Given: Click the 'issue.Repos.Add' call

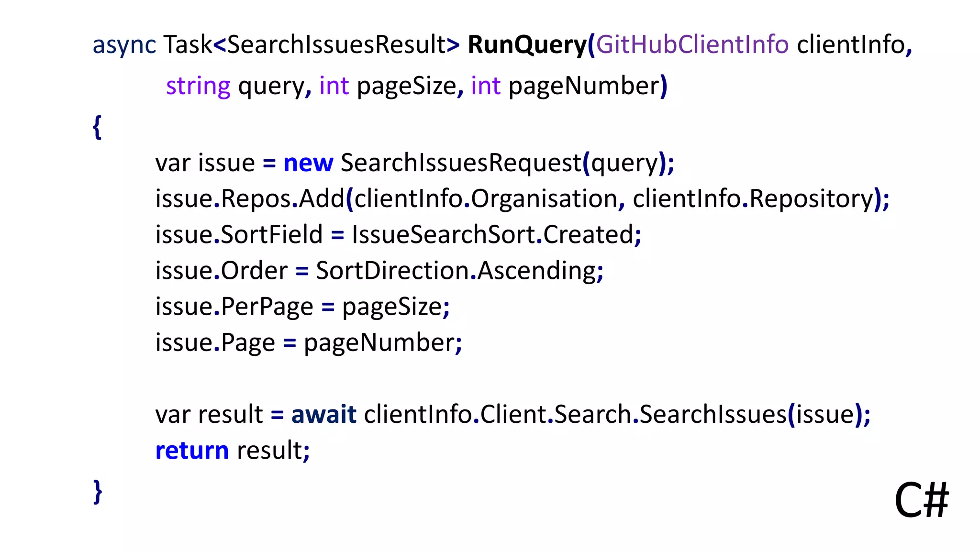Looking at the screenshot, I should tap(250, 198).
